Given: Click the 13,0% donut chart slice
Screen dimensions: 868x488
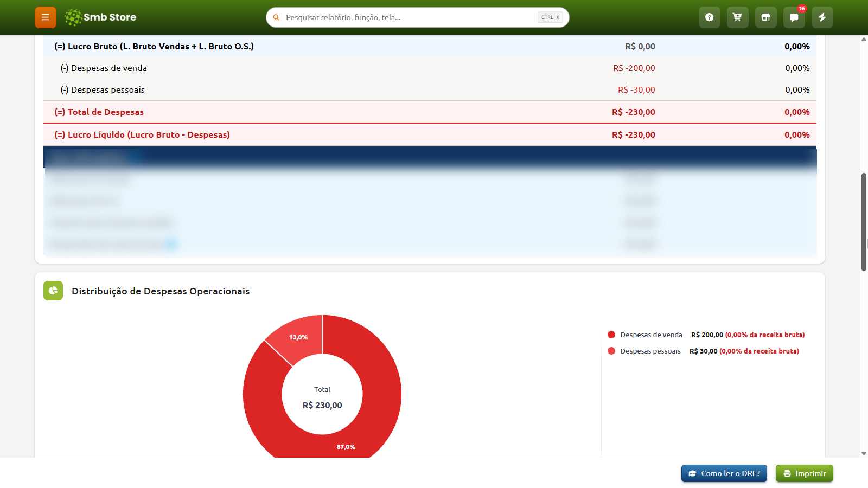Looking at the screenshot, I should coord(298,337).
